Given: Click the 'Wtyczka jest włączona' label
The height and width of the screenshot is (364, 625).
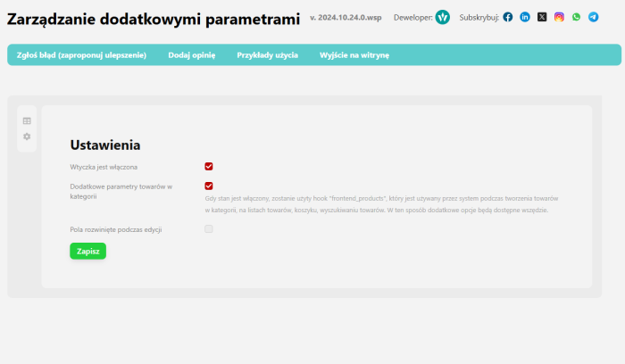Looking at the screenshot, I should point(104,167).
